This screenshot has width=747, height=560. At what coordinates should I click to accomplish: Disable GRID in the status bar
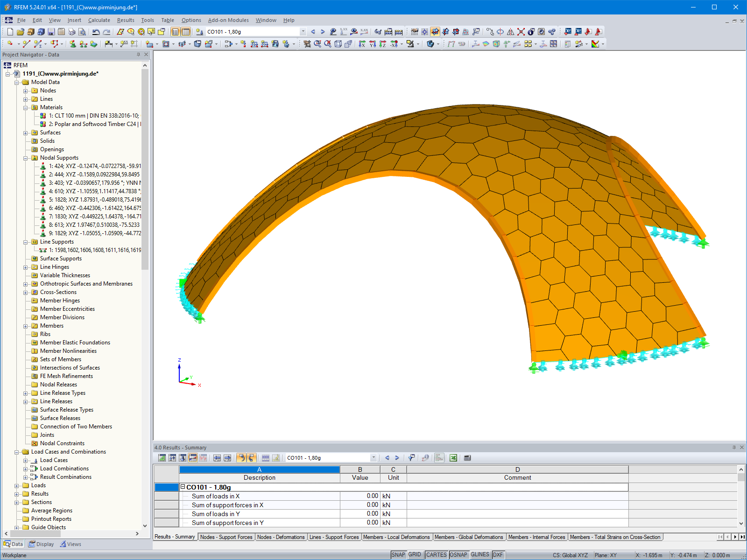click(x=415, y=554)
